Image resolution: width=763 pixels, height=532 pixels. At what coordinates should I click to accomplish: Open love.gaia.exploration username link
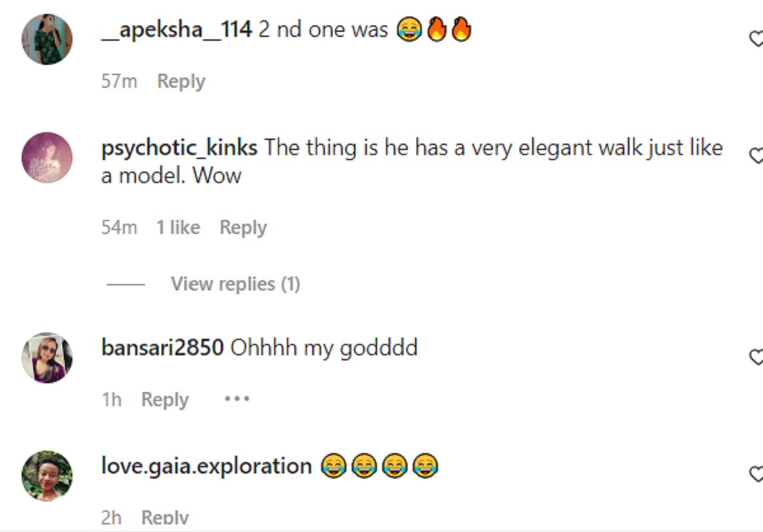(206, 466)
